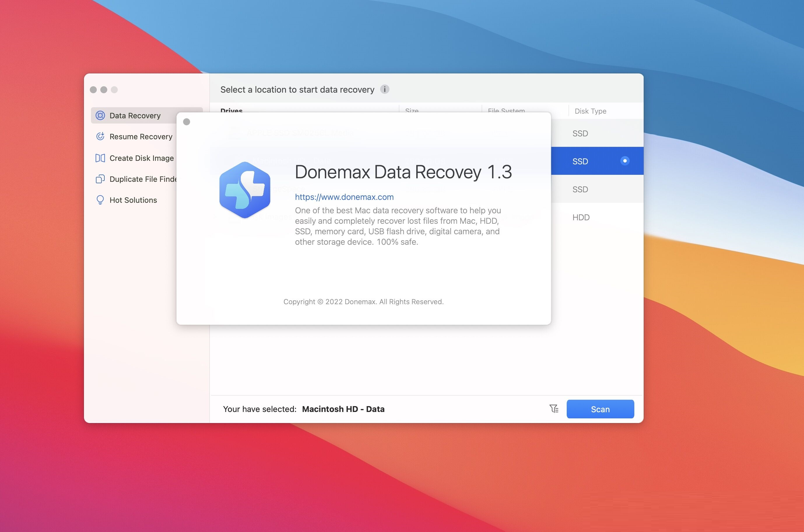Click the Resume Recovery sidebar icon
The image size is (804, 532).
point(100,137)
